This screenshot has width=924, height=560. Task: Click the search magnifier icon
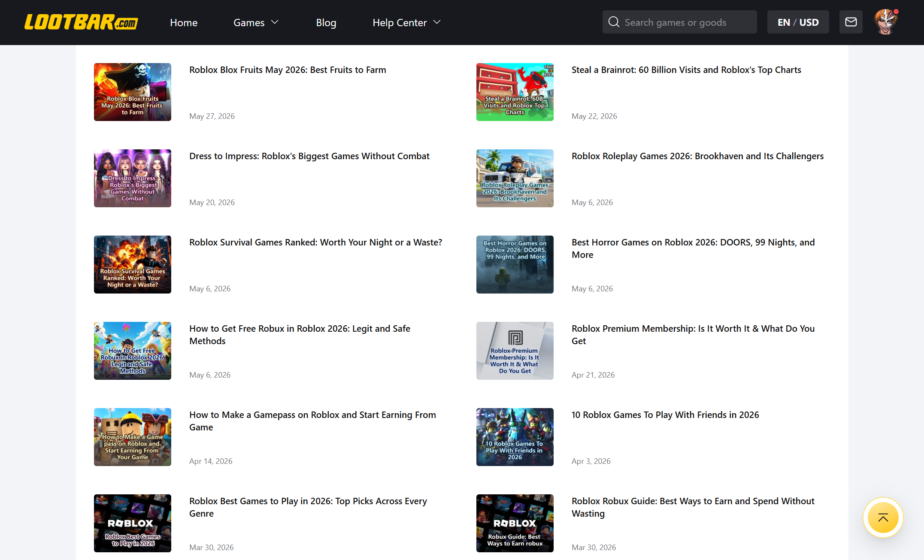[x=614, y=22]
